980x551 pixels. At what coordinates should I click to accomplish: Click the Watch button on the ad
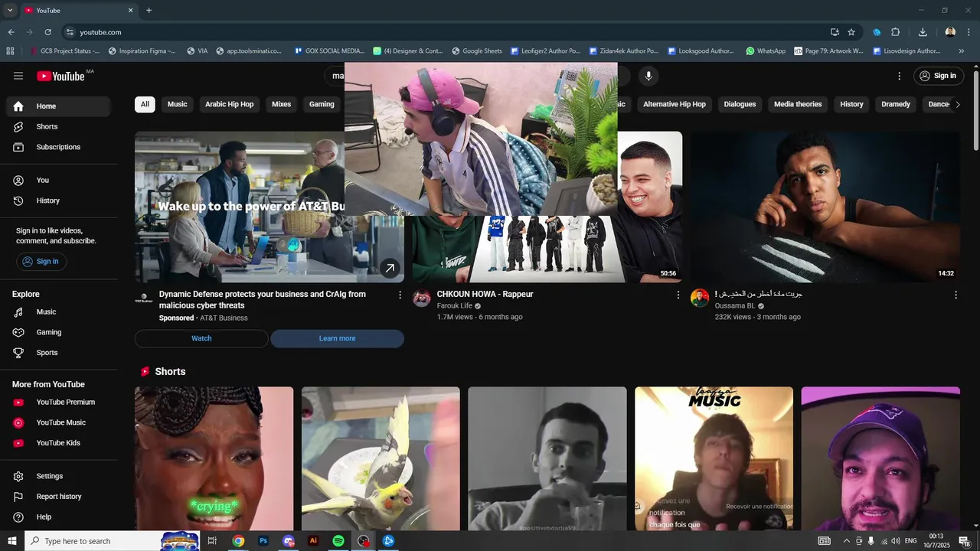201,338
